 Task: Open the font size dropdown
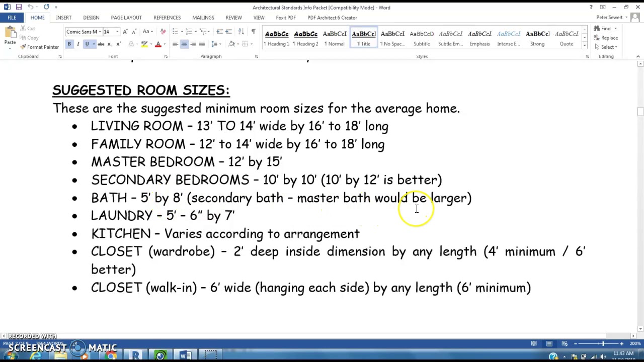coord(117,32)
